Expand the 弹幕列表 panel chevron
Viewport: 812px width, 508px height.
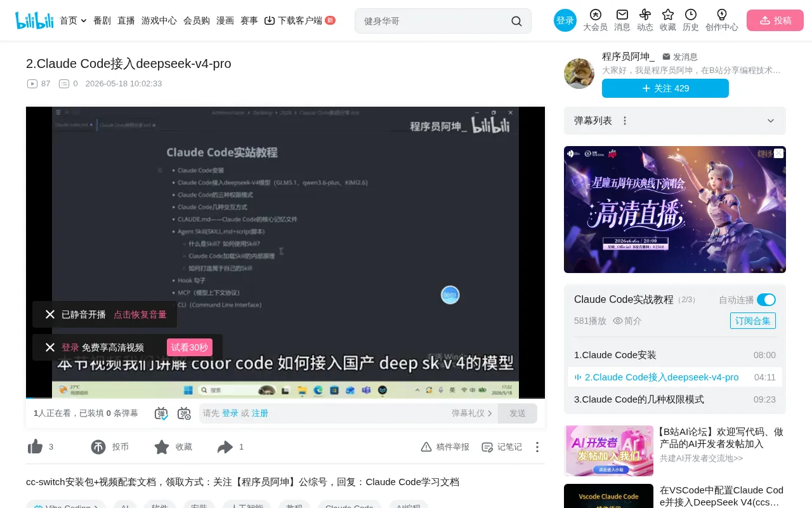tap(771, 121)
